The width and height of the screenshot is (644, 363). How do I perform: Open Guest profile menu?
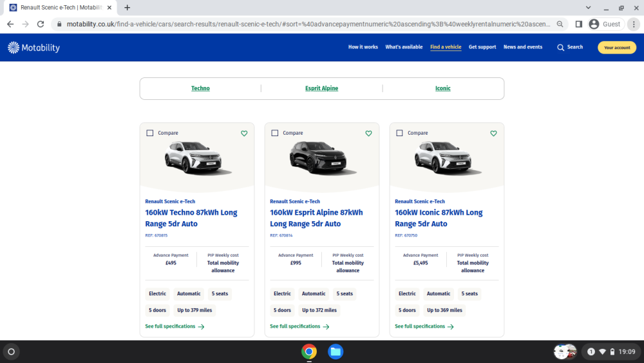click(605, 25)
